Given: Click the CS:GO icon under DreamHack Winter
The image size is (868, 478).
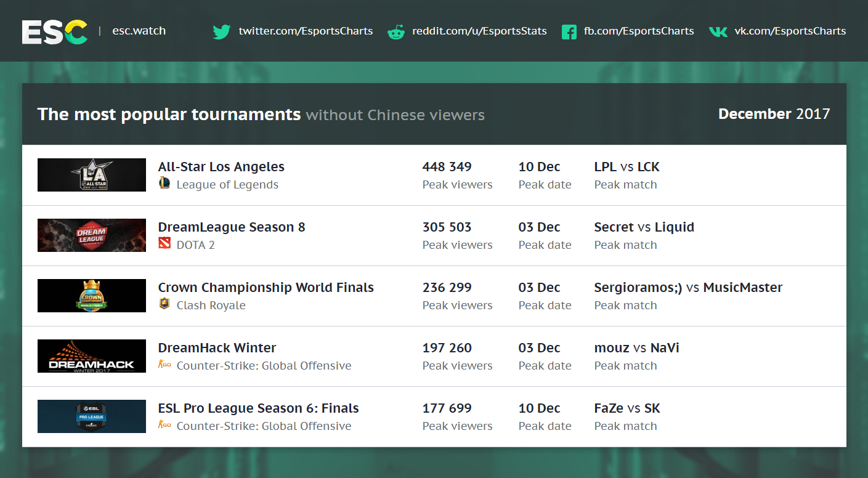Looking at the screenshot, I should click(x=164, y=365).
